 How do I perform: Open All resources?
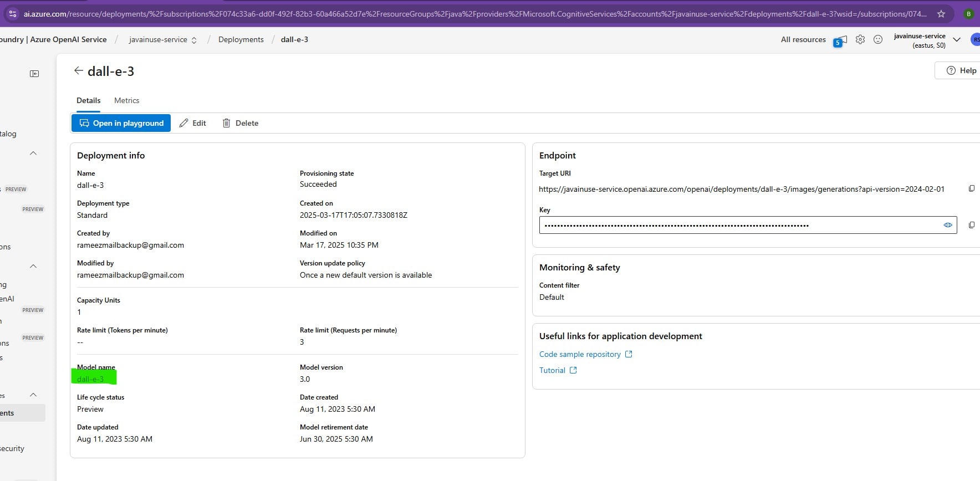click(803, 39)
